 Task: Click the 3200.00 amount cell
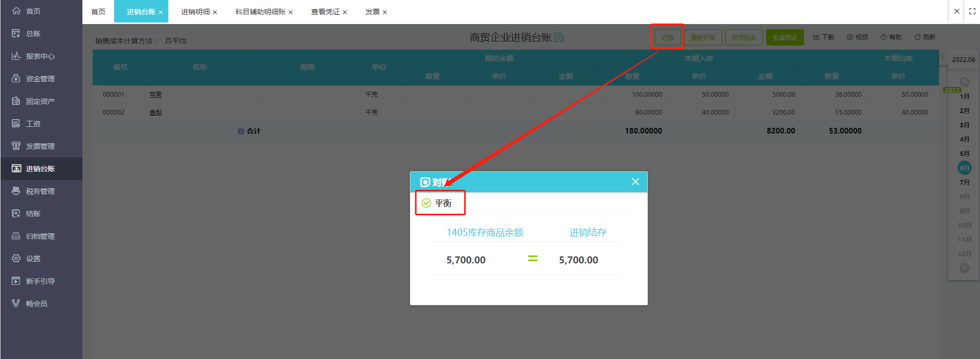tap(783, 113)
